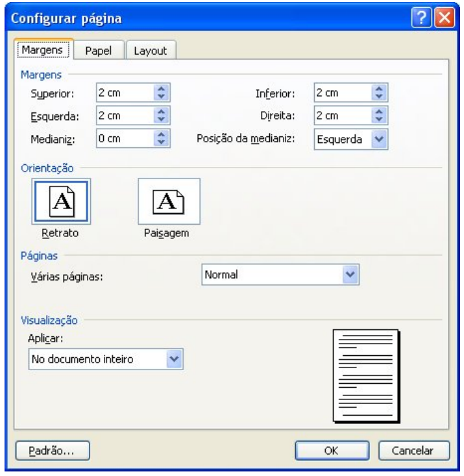Click the Padrão... button

pos(53,449)
